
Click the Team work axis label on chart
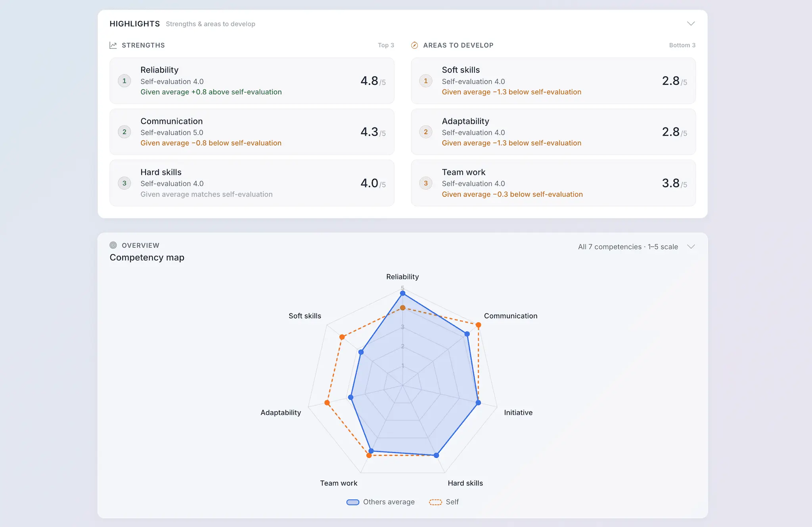[x=339, y=483]
